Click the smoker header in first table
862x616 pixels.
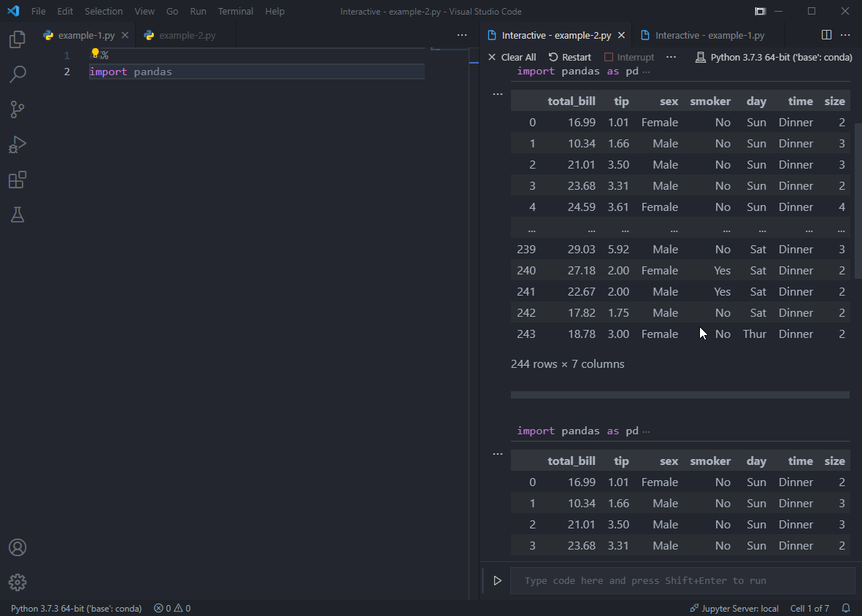(x=710, y=101)
